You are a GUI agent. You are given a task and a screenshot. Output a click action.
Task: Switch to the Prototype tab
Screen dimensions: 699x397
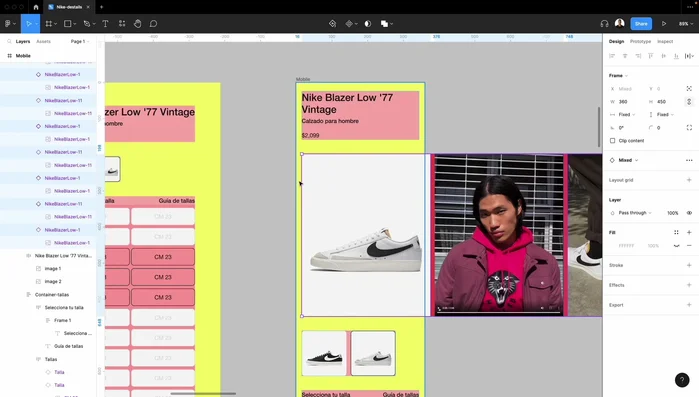(x=640, y=41)
